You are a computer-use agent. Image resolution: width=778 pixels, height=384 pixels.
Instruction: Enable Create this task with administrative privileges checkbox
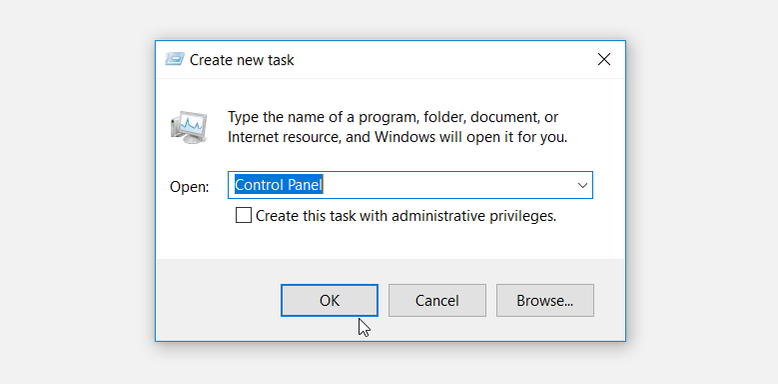point(243,215)
